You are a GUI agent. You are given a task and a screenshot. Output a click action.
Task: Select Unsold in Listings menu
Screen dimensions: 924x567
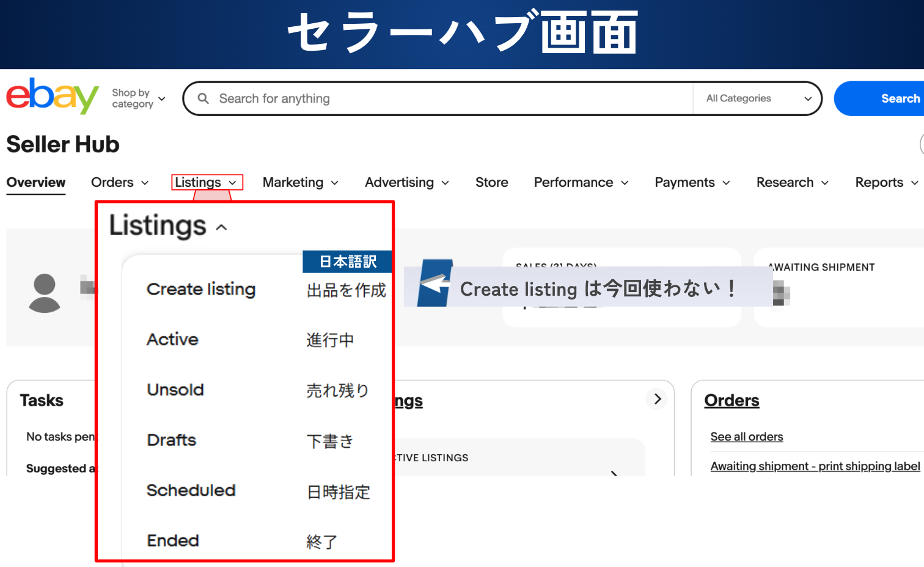[x=175, y=389]
